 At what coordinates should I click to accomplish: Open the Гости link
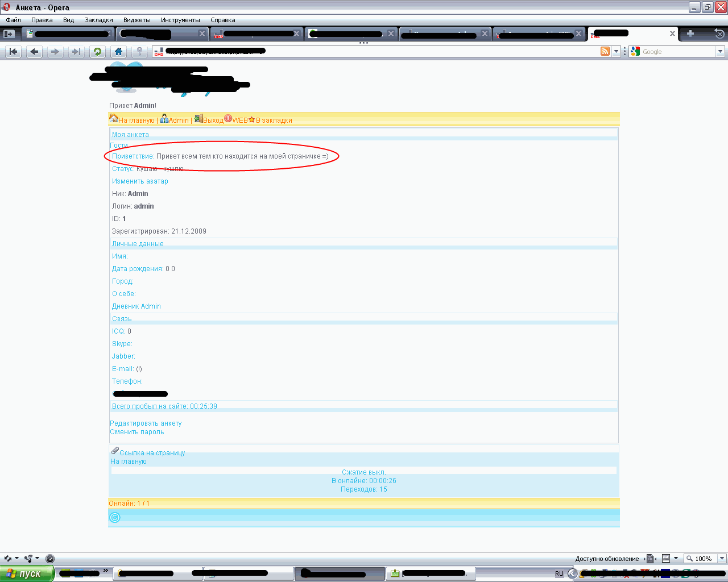pyautogui.click(x=119, y=145)
